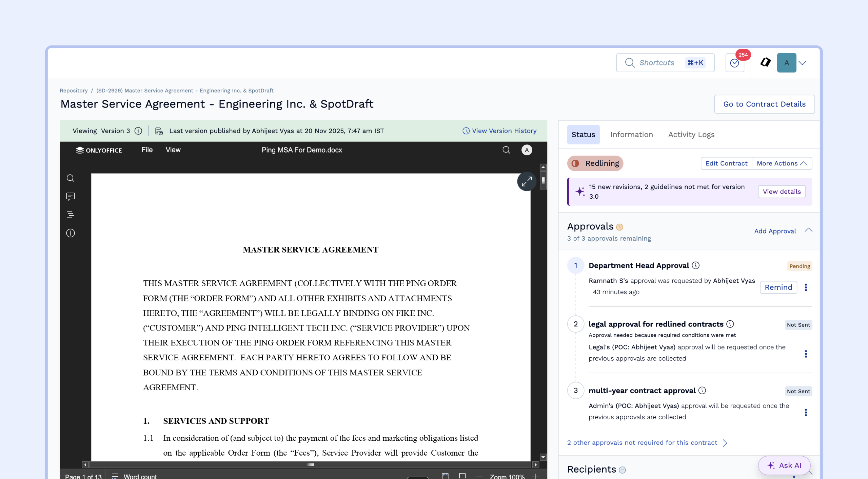This screenshot has height=479, width=868.
Task: Open the File menu in ONLYOFFICE
Action: (x=147, y=150)
